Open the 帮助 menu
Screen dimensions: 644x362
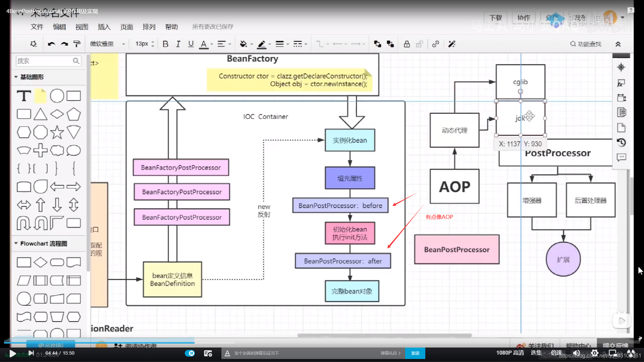pyautogui.click(x=171, y=27)
